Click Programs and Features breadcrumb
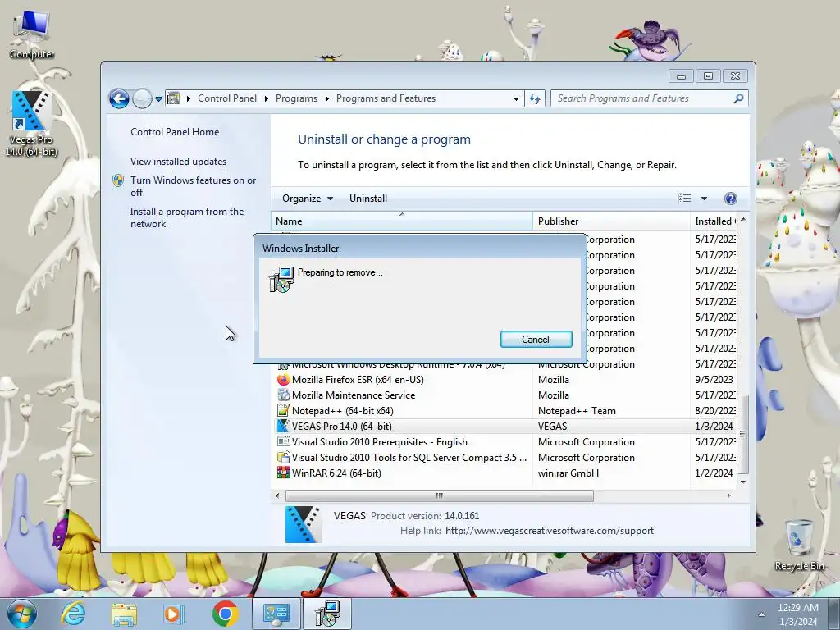Image resolution: width=840 pixels, height=630 pixels. point(386,98)
